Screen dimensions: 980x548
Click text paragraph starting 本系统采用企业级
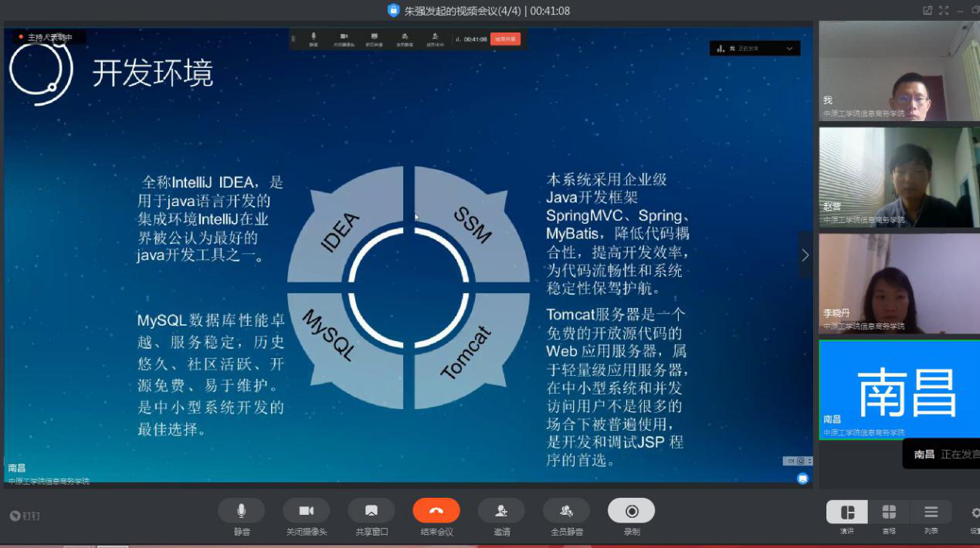click(618, 234)
